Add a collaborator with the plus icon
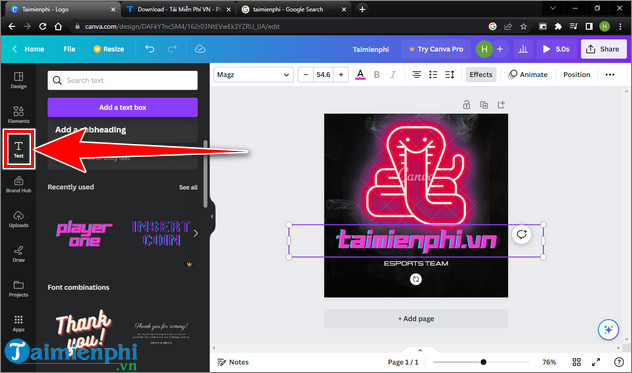The width and height of the screenshot is (632, 373). 500,49
